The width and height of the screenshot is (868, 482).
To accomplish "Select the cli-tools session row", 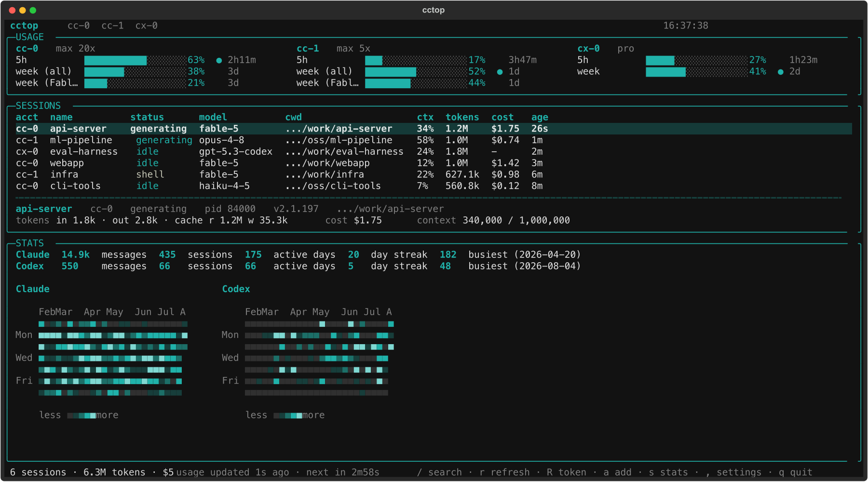I will point(434,186).
